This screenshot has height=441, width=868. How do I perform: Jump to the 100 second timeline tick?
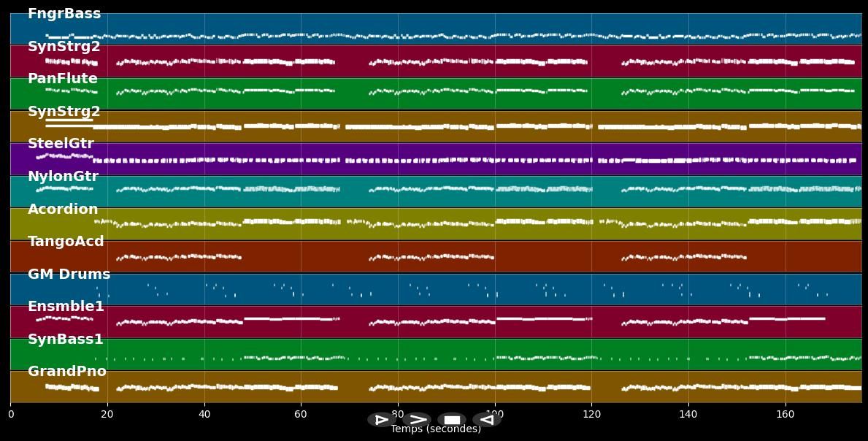coord(494,415)
